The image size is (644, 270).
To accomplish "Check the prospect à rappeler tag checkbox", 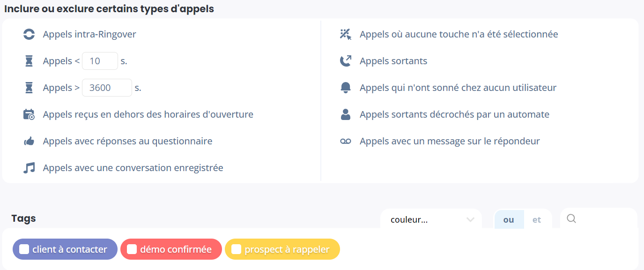I will point(236,249).
